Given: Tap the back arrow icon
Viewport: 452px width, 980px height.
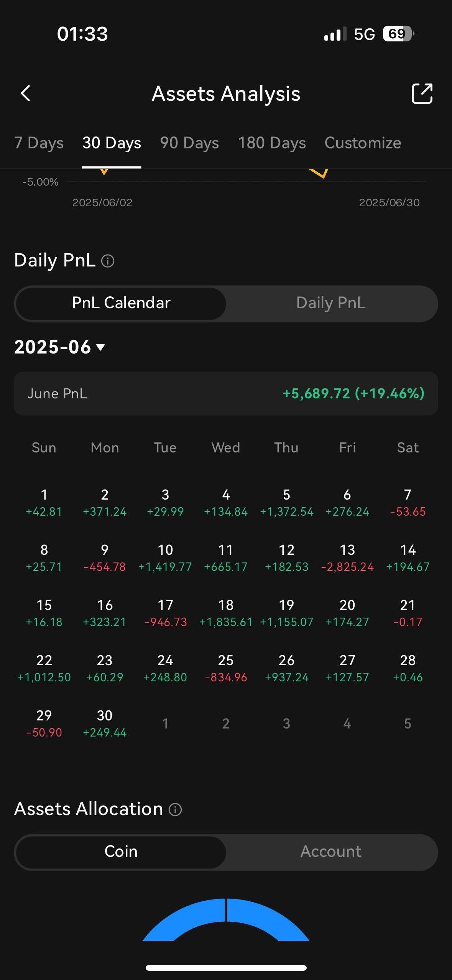Looking at the screenshot, I should [25, 93].
